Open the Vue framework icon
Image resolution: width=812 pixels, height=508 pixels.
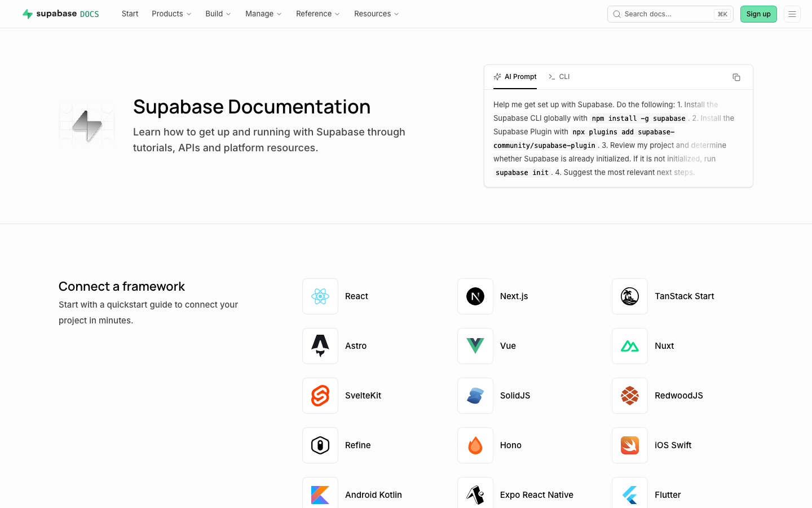tap(475, 346)
